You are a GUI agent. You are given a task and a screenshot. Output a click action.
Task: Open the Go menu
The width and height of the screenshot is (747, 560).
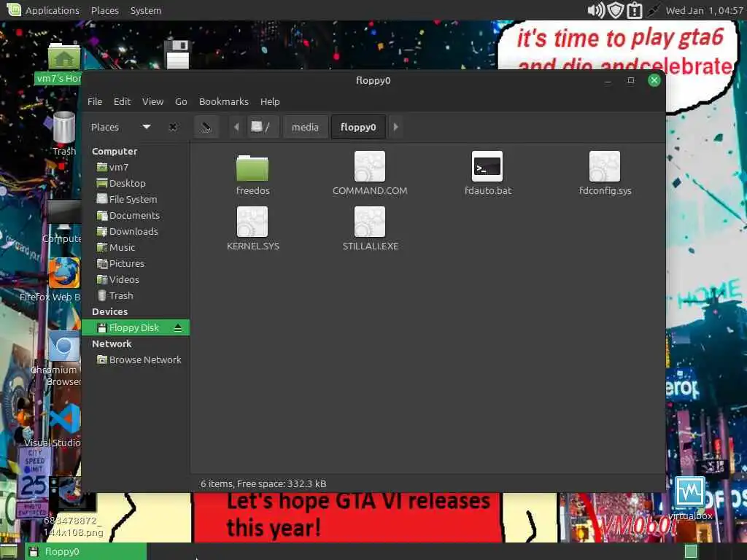[181, 101]
